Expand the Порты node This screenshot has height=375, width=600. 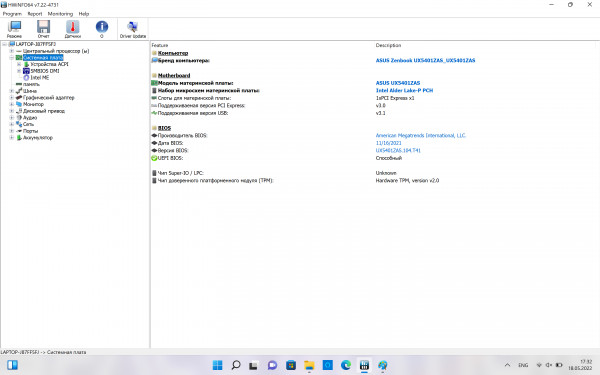click(x=11, y=131)
